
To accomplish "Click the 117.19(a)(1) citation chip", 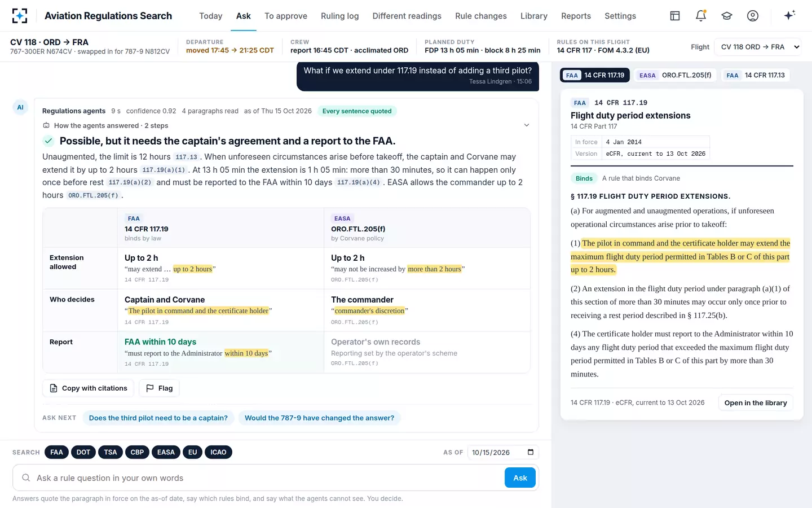I will (x=164, y=170).
